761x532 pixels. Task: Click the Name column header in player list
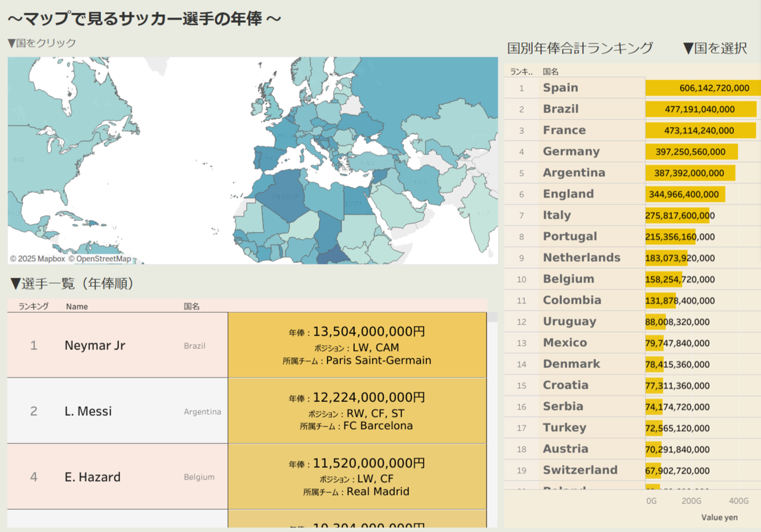(x=77, y=306)
